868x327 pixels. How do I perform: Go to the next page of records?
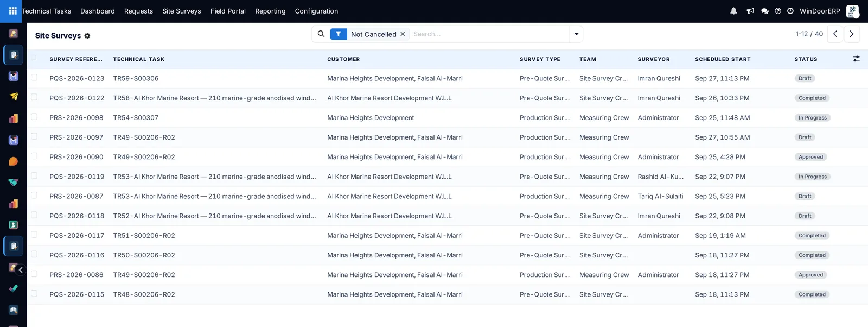[852, 34]
